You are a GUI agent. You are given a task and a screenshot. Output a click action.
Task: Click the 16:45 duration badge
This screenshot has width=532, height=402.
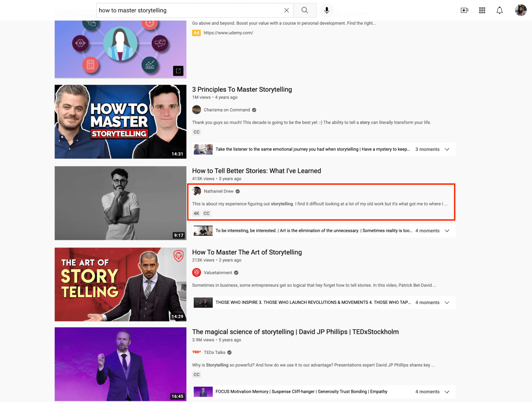click(177, 396)
